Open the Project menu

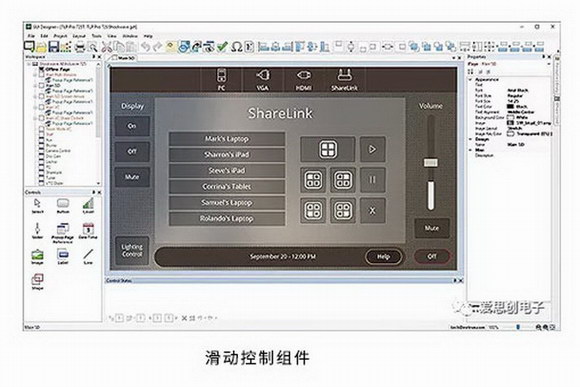pyautogui.click(x=60, y=36)
